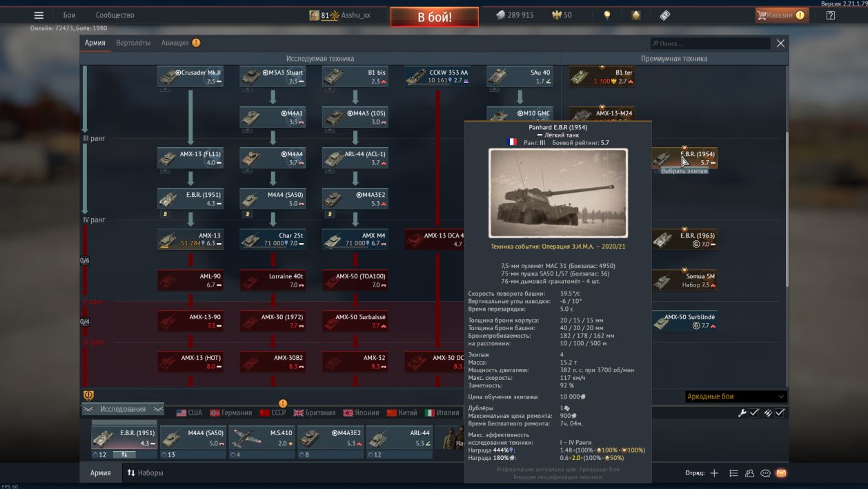Select the SAu 40 vehicle card
This screenshot has height=489, width=868.
(x=520, y=76)
